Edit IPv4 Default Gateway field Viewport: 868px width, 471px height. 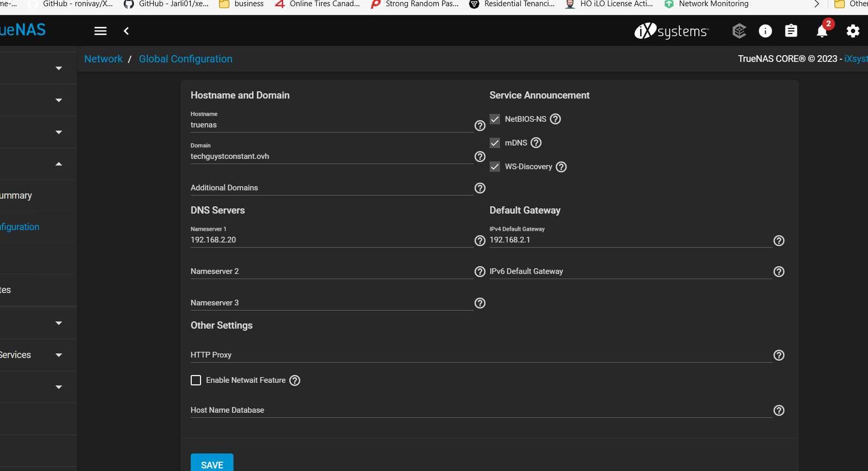click(x=631, y=240)
